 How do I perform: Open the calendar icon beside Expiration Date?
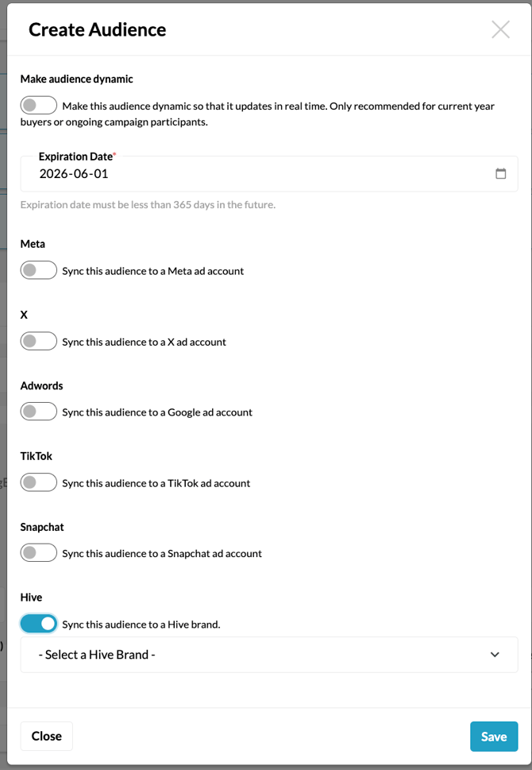[x=501, y=173]
